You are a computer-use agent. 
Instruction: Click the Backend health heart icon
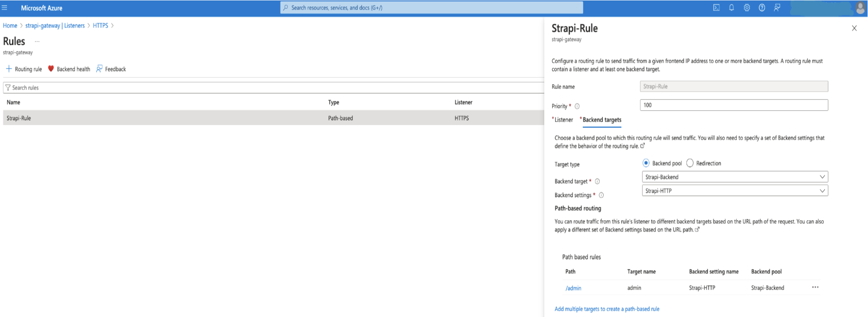(x=51, y=69)
